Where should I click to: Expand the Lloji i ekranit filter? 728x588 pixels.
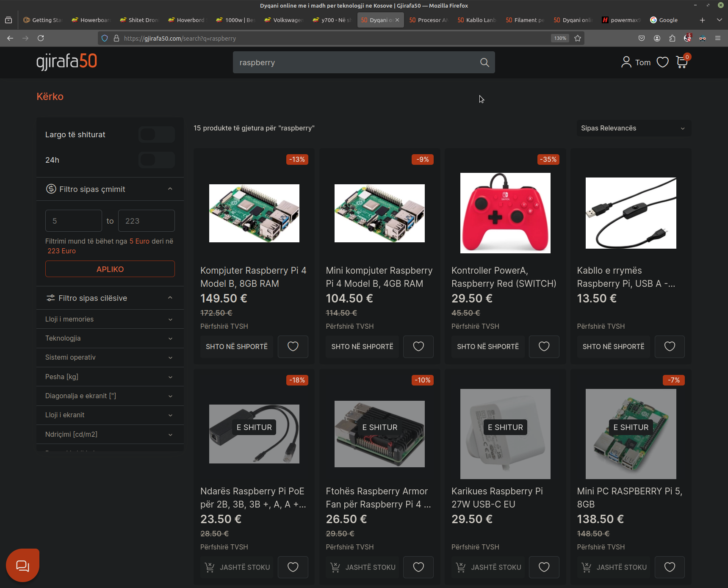(x=110, y=415)
